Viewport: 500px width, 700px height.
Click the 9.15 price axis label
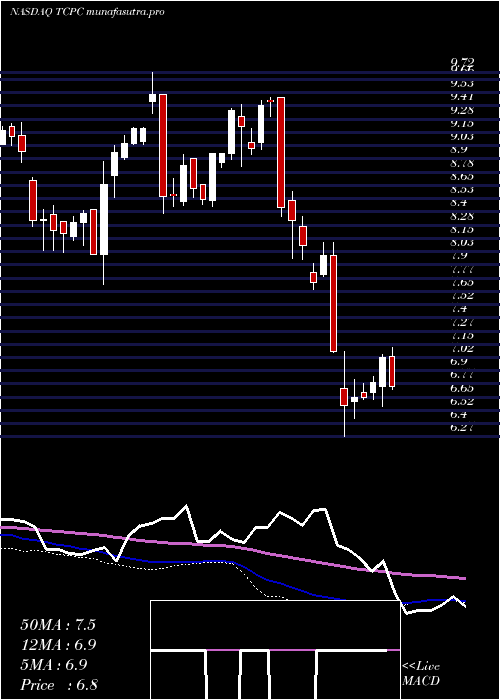[x=462, y=123]
